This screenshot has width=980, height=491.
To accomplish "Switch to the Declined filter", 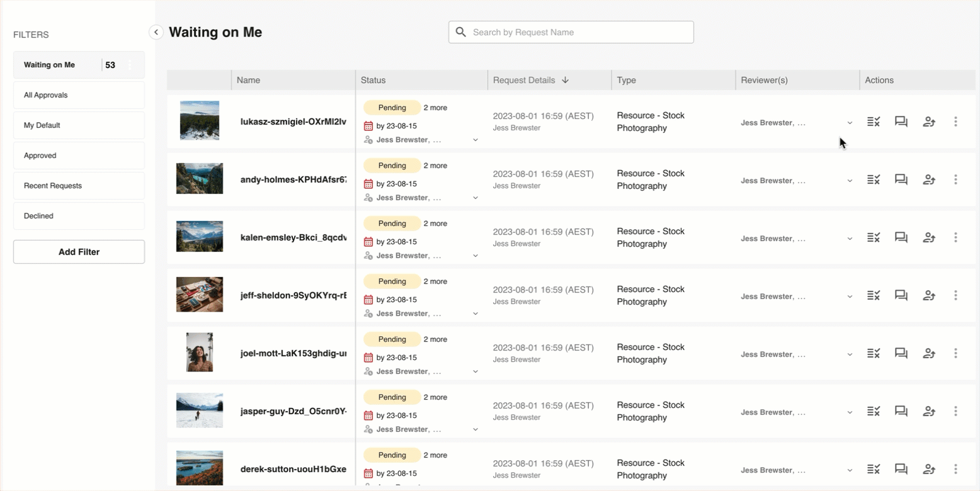I will 79,216.
